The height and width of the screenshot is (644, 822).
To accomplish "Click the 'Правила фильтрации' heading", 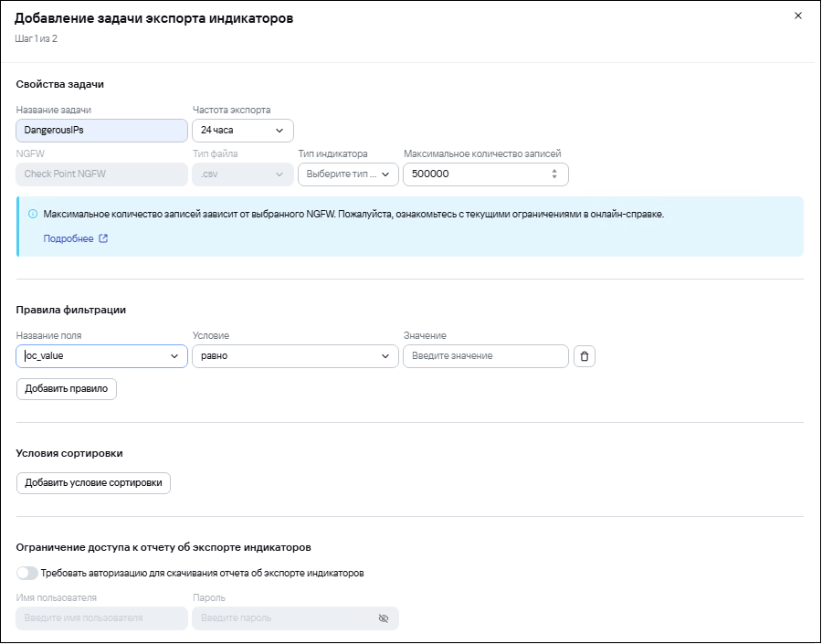I will [x=70, y=310].
